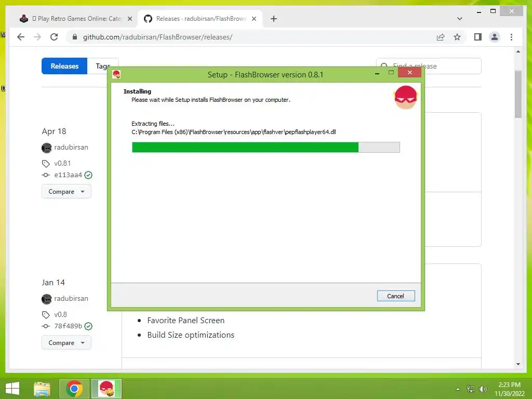Go forward in browser history
Screen dimensions: 532x399
(37, 37)
